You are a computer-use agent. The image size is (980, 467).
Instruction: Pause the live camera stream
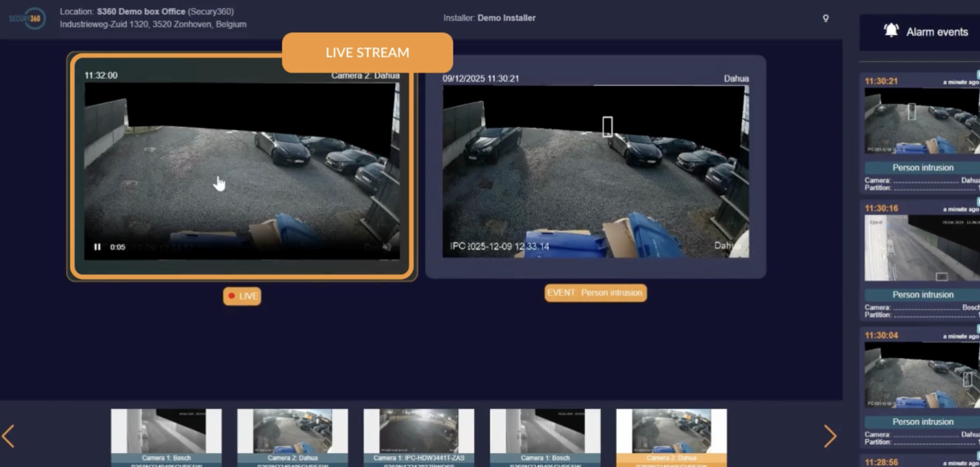(97, 247)
